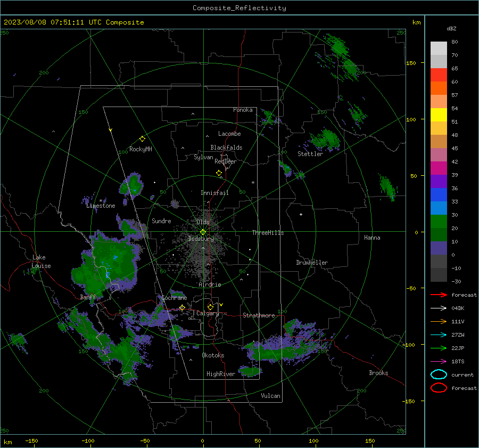Click the Brooks city label

pyautogui.click(x=378, y=373)
